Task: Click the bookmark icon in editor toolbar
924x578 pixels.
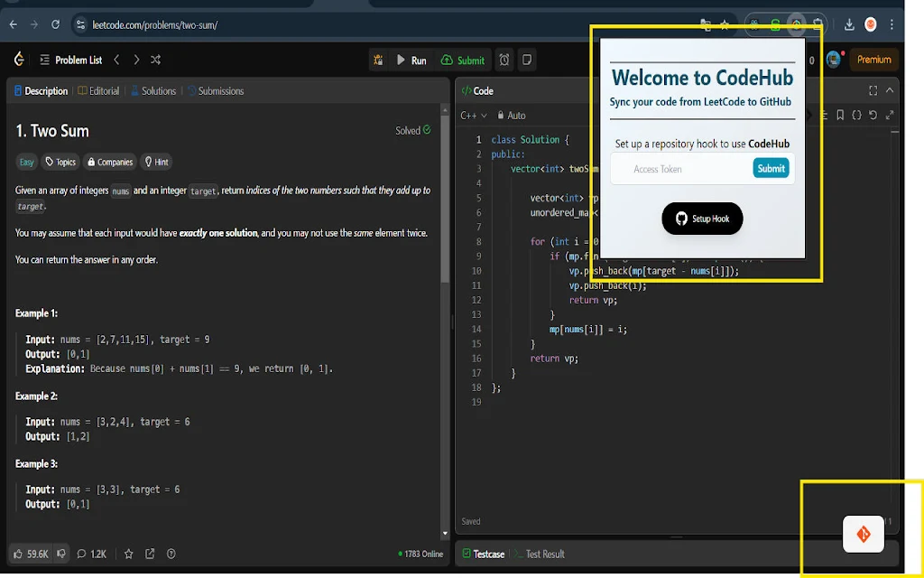Action: click(840, 115)
